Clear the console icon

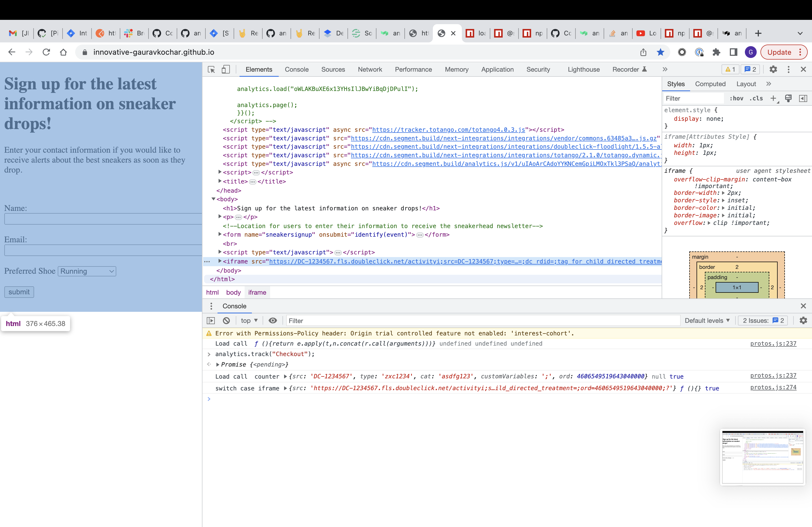pyautogui.click(x=226, y=321)
